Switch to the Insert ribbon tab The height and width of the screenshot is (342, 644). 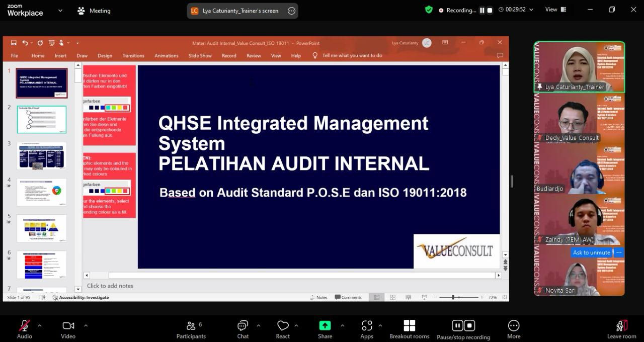[60, 56]
